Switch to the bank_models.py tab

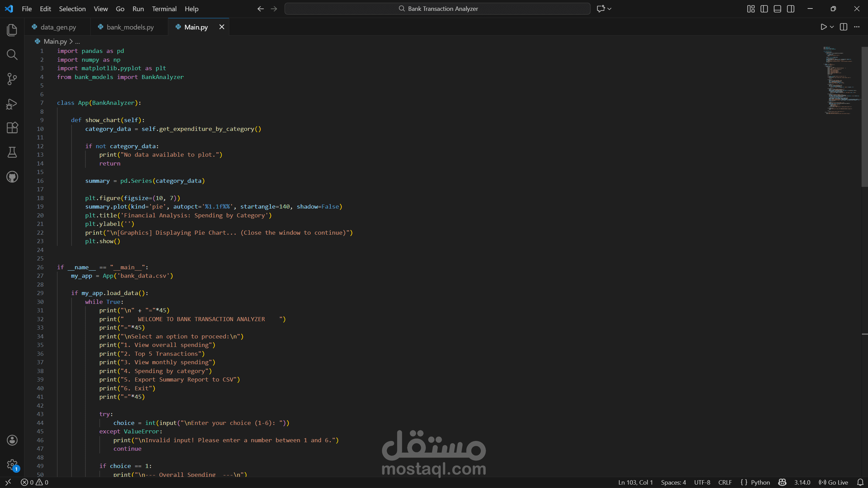click(x=130, y=27)
